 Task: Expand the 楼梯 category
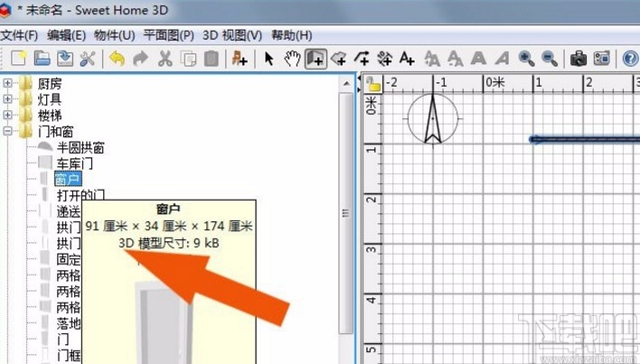(x=8, y=115)
